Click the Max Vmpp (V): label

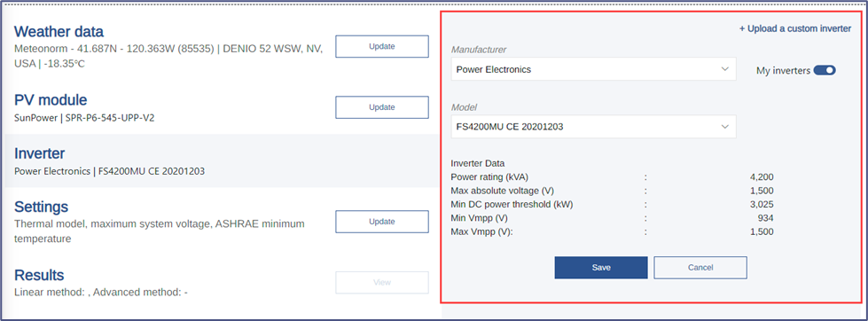click(x=482, y=232)
